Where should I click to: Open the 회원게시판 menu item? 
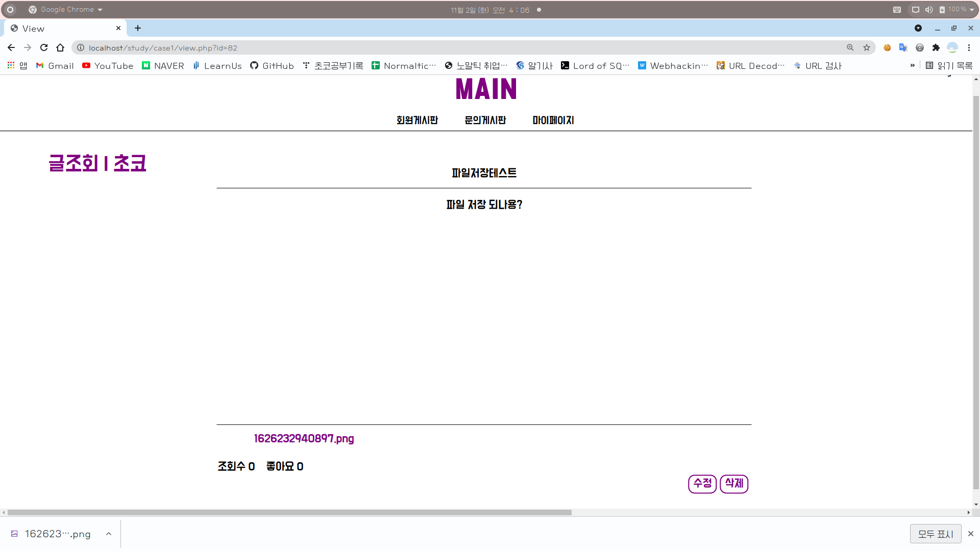coord(417,120)
